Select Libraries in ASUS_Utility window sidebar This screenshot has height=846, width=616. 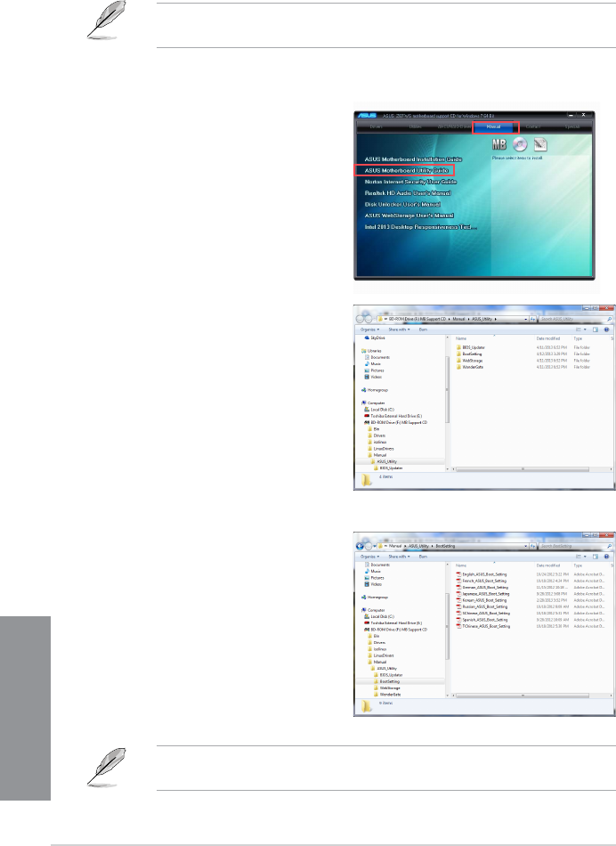coord(371,351)
